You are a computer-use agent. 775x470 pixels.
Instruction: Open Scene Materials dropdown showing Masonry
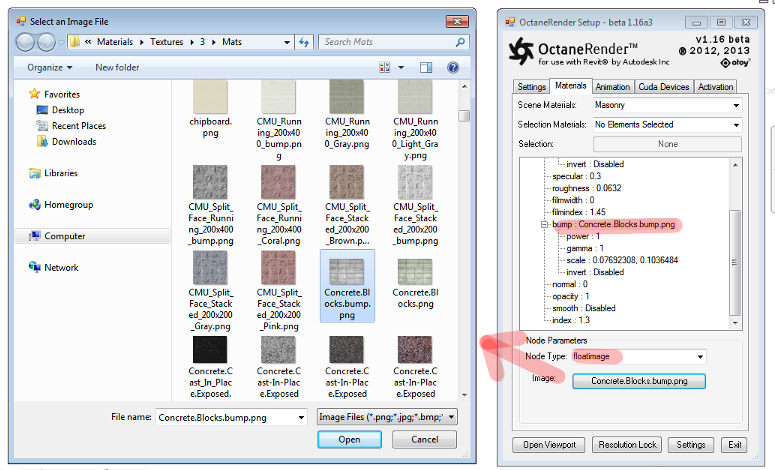[667, 105]
